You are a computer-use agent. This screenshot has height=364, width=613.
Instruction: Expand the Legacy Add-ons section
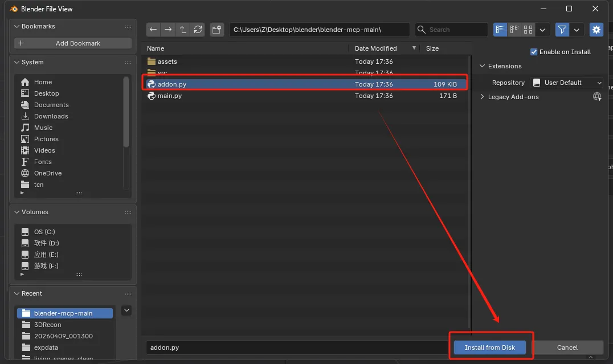(x=482, y=97)
